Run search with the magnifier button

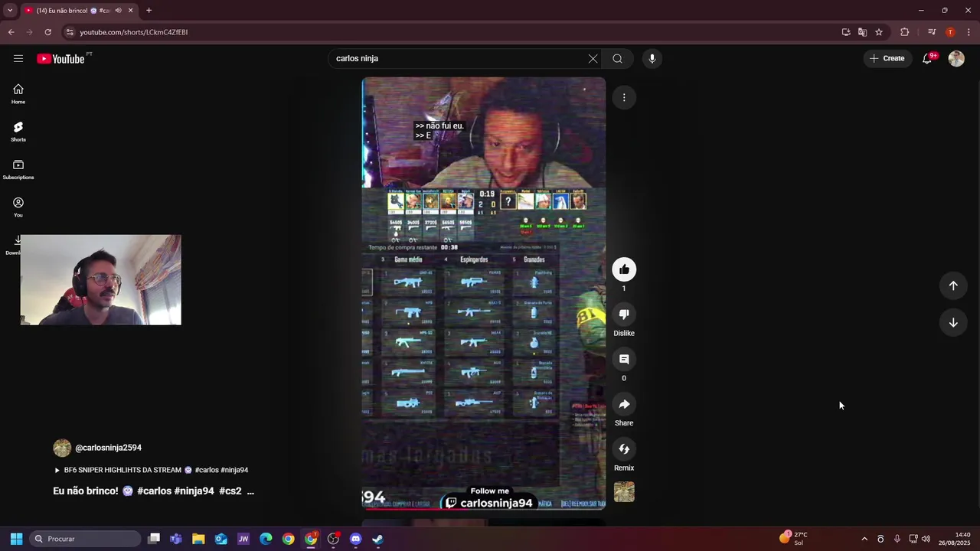point(617,58)
